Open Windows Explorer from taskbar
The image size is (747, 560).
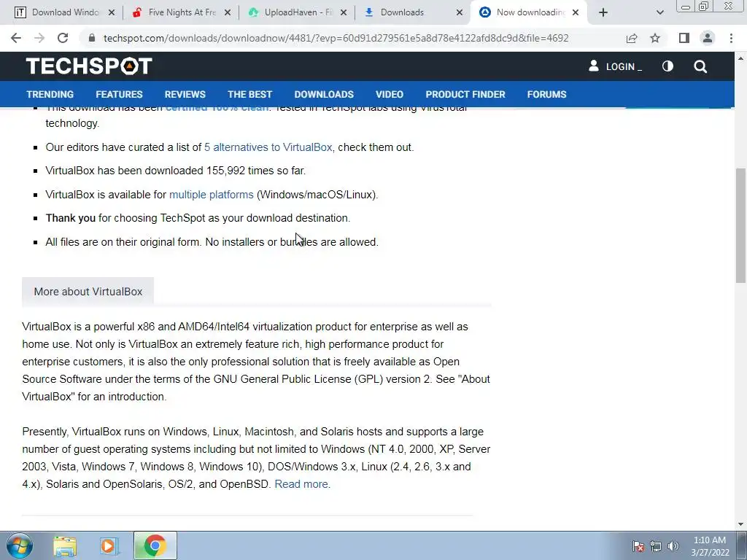pos(65,545)
